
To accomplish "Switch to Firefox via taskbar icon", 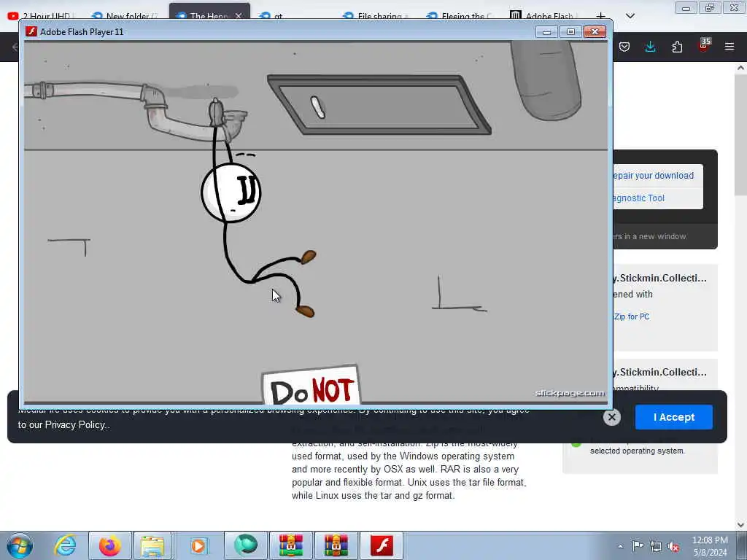I will (x=109, y=545).
